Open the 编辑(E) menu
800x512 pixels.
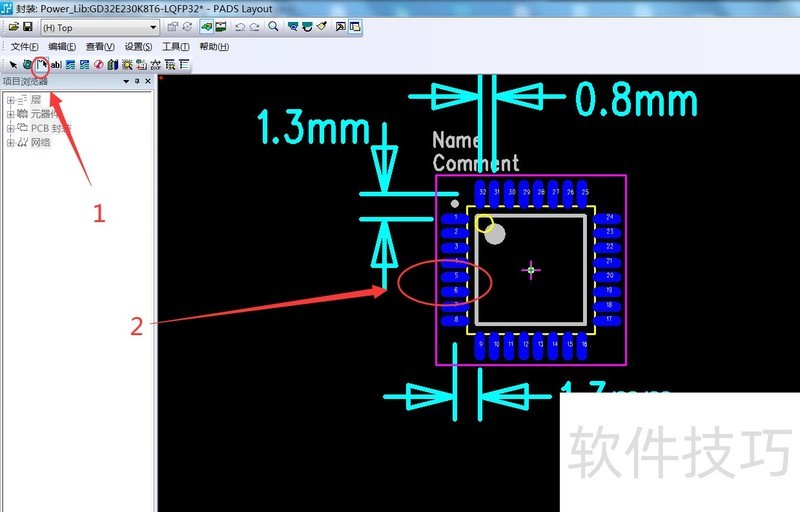point(62,46)
